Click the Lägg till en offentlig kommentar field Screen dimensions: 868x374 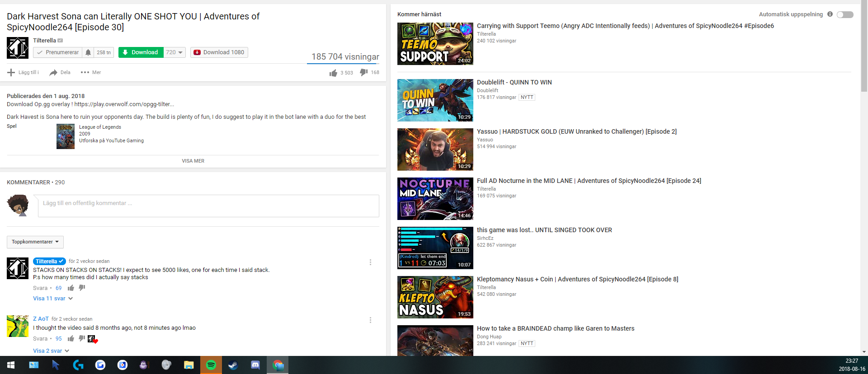coord(208,206)
